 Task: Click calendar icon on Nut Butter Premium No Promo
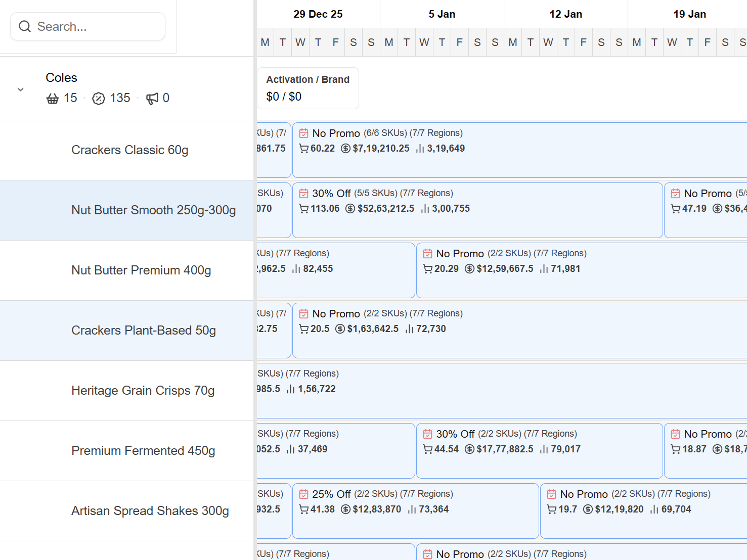click(428, 254)
